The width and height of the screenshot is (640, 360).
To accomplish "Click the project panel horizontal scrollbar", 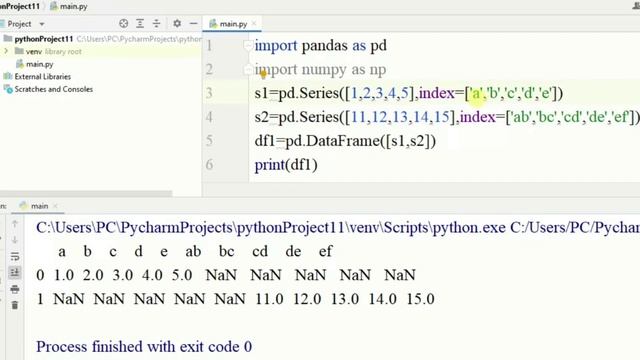I will click(86, 193).
